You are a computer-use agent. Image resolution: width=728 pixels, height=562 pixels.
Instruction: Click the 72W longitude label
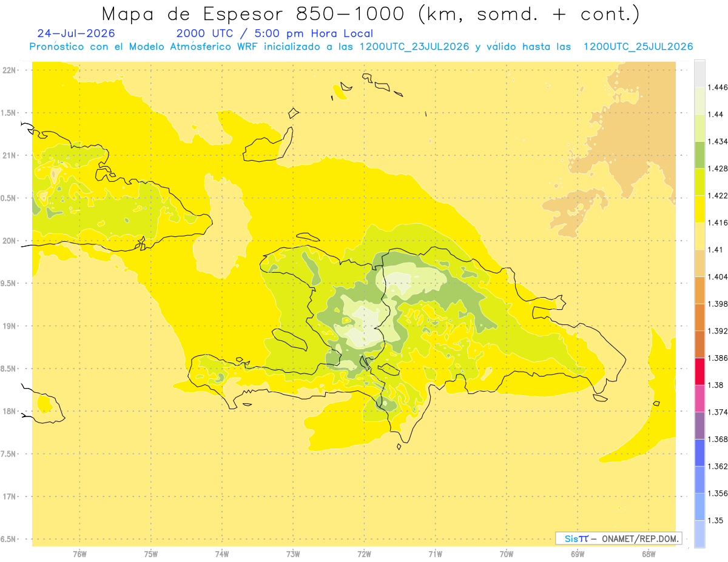click(364, 554)
